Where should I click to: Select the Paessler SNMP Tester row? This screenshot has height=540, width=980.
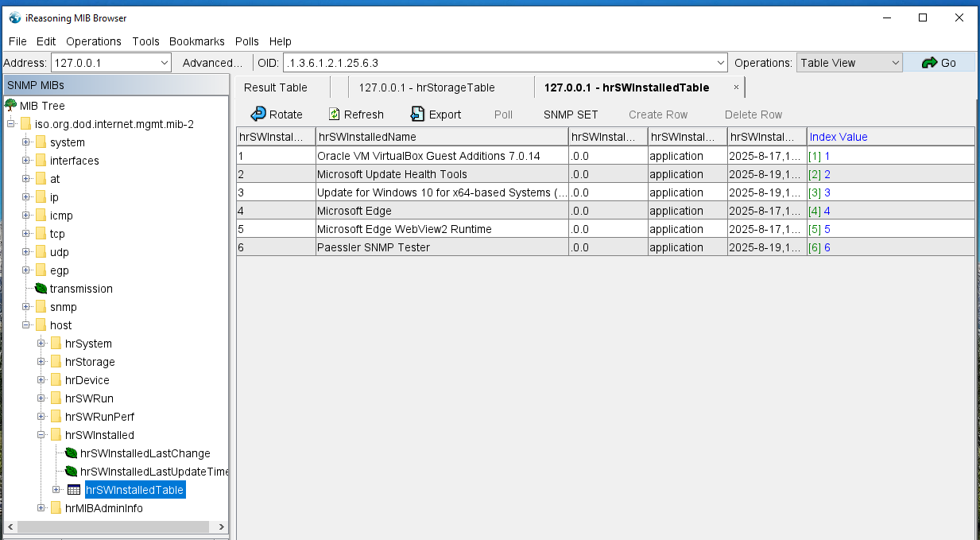click(x=606, y=247)
